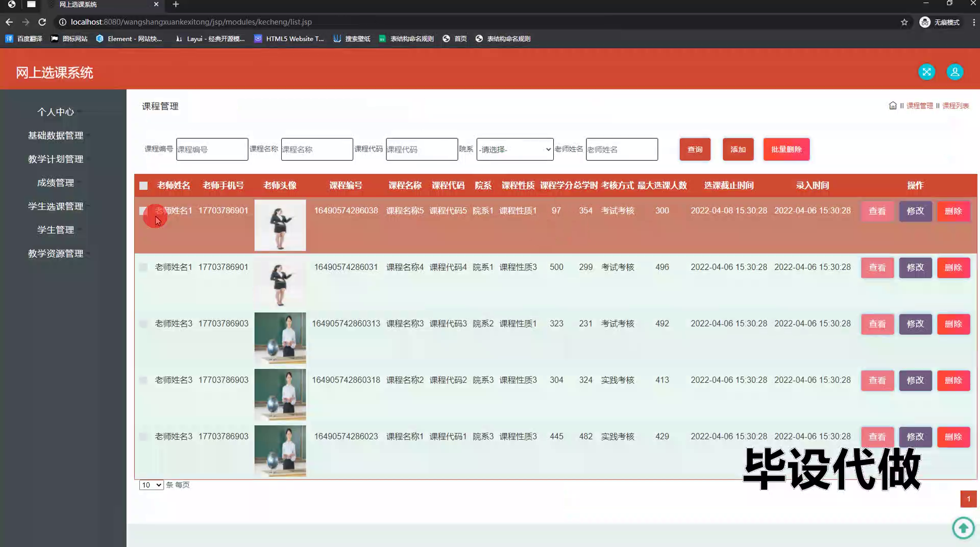Click the fullscreen toggle icon in header

926,72
